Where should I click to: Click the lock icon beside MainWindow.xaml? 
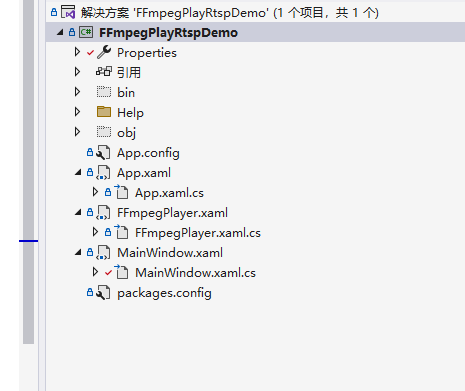point(90,252)
